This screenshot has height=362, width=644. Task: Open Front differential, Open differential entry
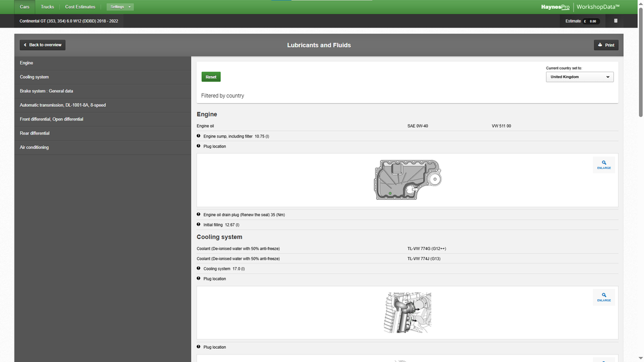[103, 119]
